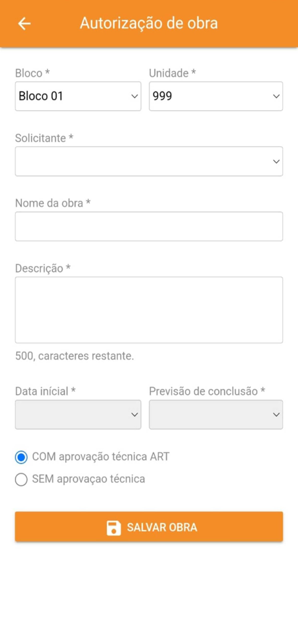Expand the Solicitante combo box
This screenshot has height=644, width=298.
(x=149, y=162)
